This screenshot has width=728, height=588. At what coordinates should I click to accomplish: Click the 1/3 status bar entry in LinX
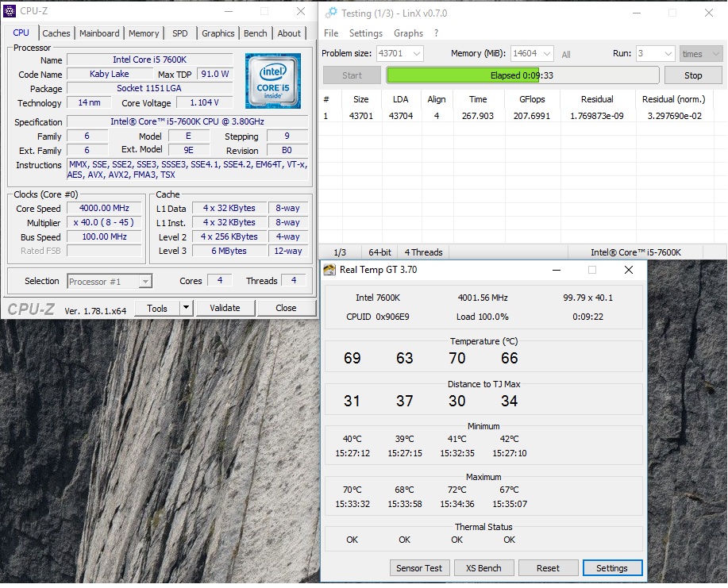[340, 252]
